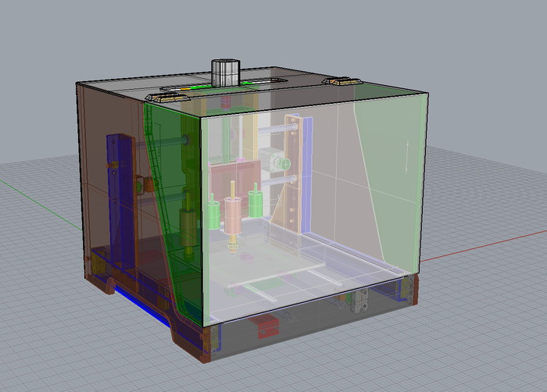The width and height of the screenshot is (547, 392).
Task: Select the oval handle slot on the lid
Action: coord(223,85)
